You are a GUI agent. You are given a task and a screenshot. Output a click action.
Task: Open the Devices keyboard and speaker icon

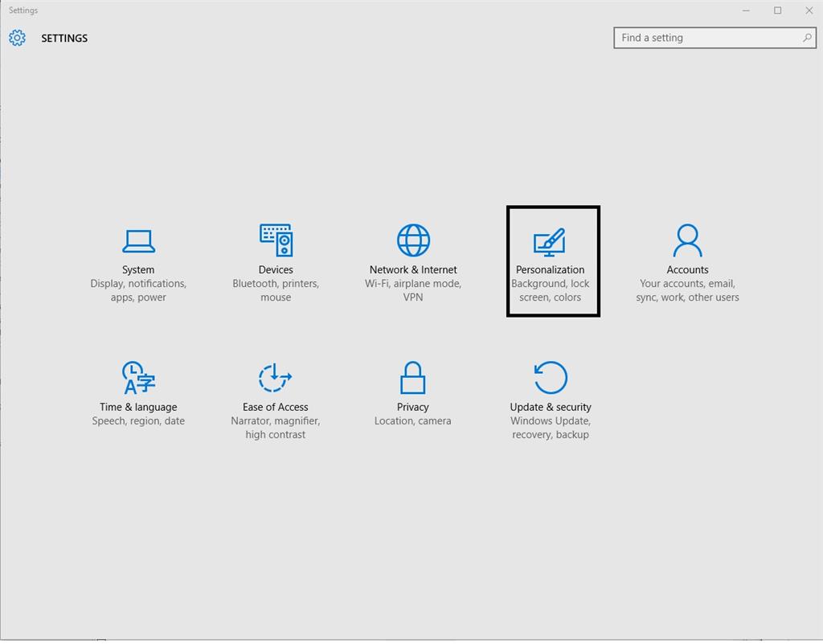pos(276,240)
